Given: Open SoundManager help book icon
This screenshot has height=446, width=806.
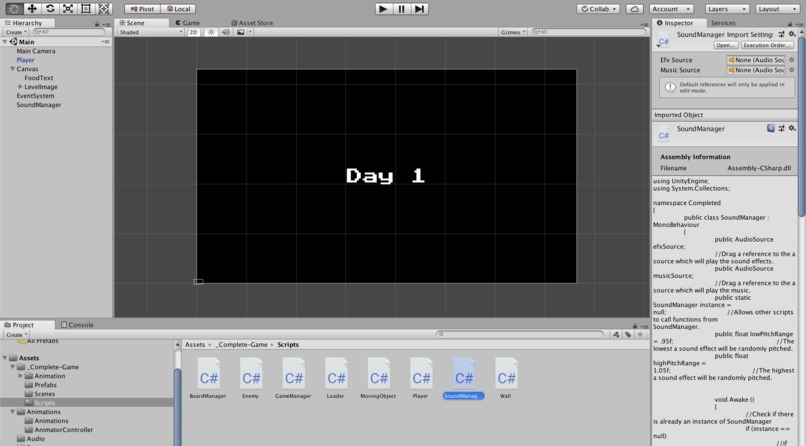Looking at the screenshot, I should click(771, 128).
